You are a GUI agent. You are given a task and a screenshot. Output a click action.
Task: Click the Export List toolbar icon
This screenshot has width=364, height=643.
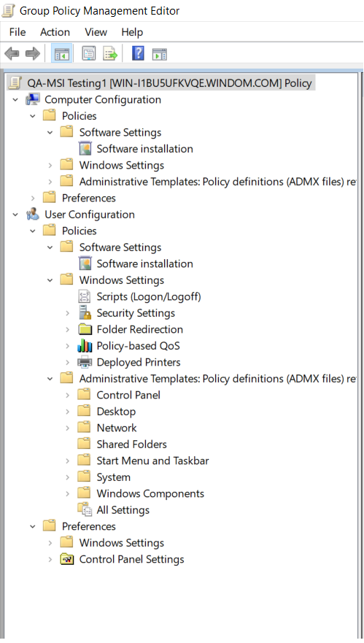(x=110, y=54)
